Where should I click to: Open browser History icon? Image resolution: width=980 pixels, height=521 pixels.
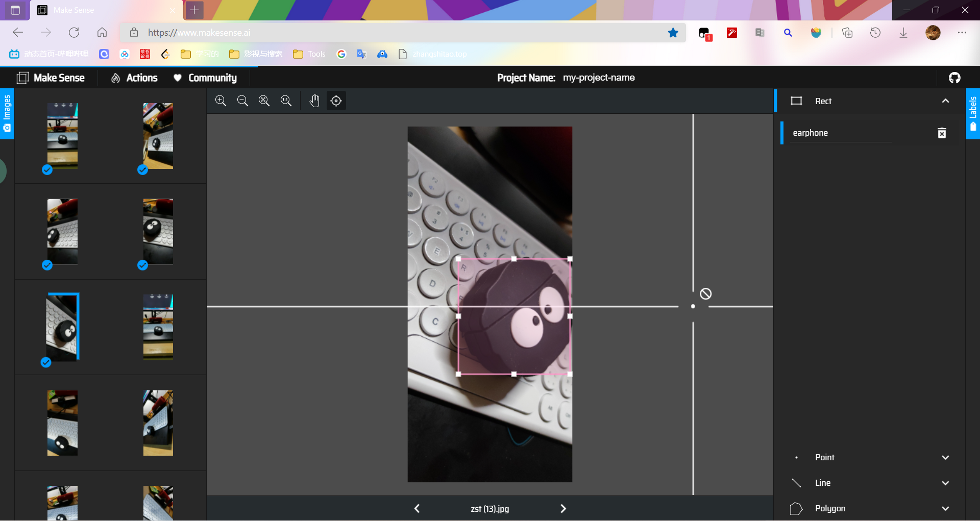pos(875,33)
